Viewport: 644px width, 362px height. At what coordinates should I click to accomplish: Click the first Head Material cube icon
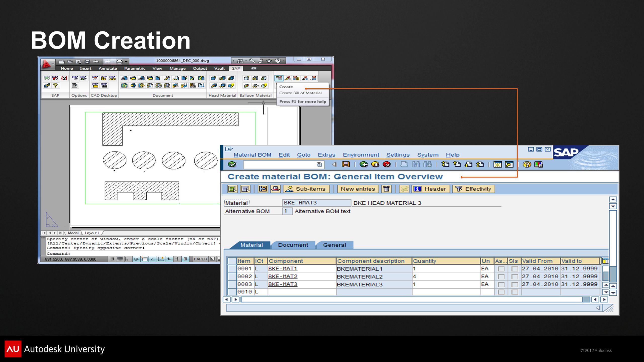pyautogui.click(x=214, y=78)
